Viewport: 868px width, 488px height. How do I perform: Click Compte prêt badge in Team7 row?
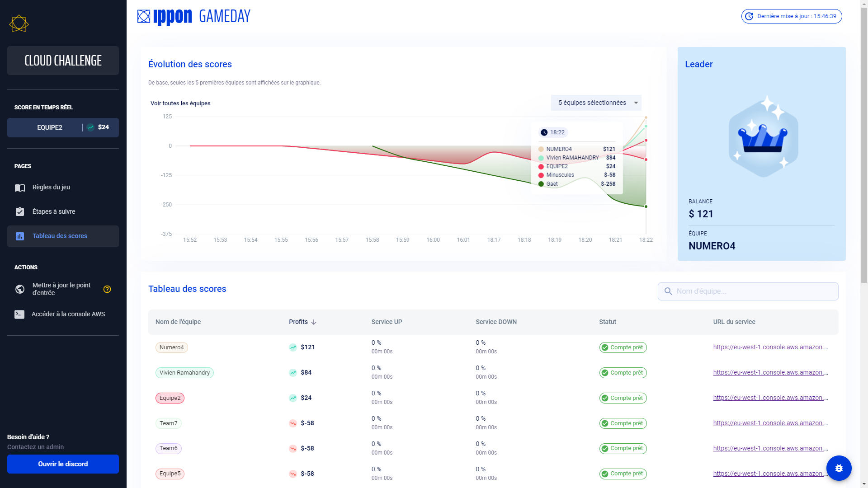[x=623, y=423]
